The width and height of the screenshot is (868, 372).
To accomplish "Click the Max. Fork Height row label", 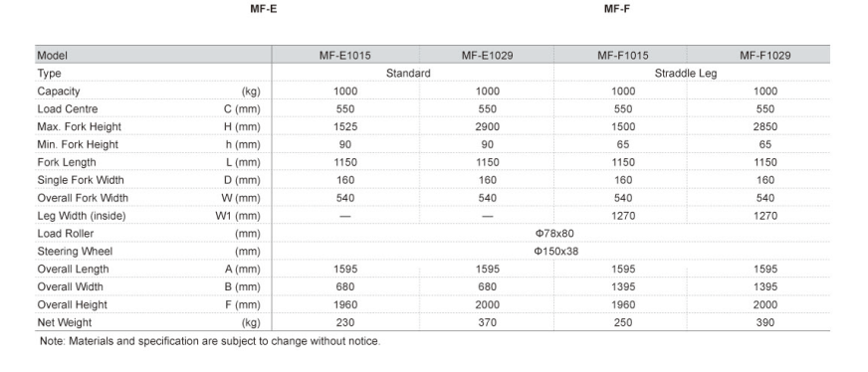I will click(80, 126).
